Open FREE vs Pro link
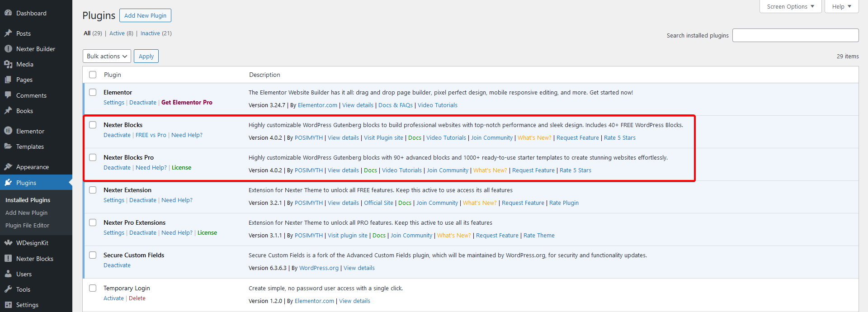The height and width of the screenshot is (312, 868). (x=151, y=135)
